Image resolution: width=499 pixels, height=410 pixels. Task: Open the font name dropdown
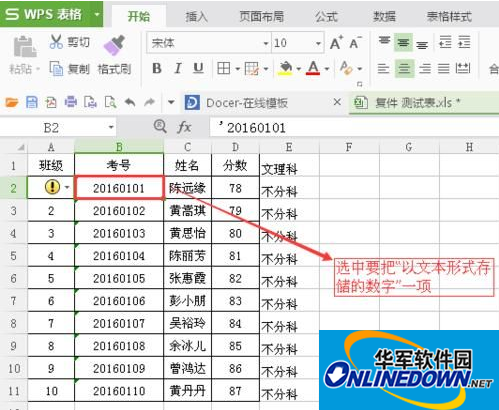[266, 43]
